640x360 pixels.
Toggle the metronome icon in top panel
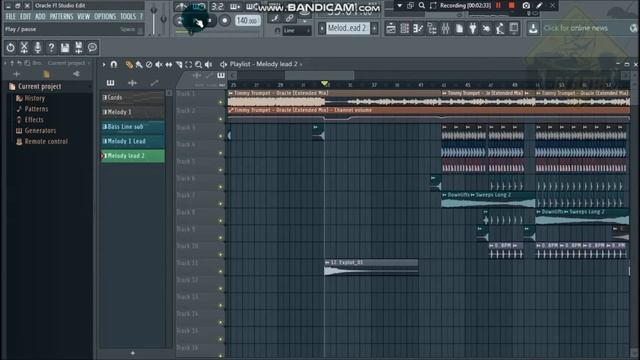[180, 6]
